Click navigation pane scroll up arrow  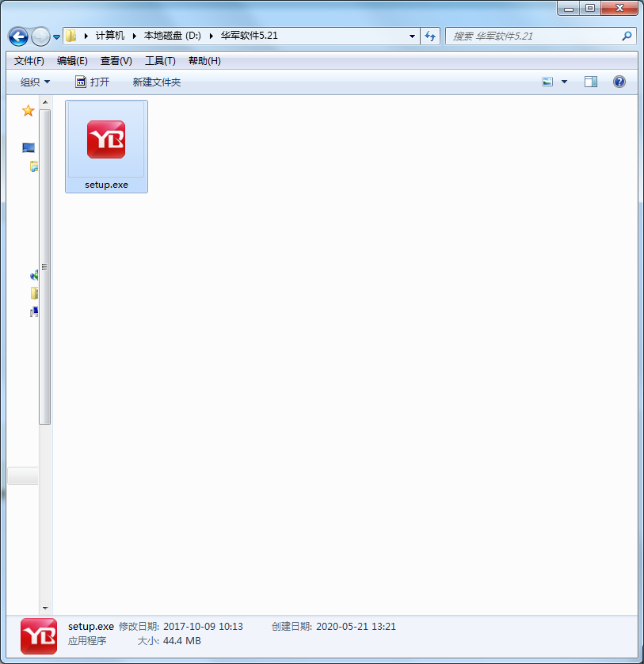click(45, 102)
